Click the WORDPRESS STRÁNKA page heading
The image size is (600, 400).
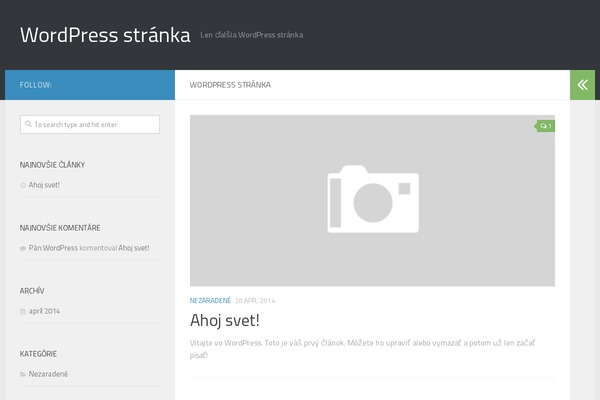pyautogui.click(x=230, y=85)
